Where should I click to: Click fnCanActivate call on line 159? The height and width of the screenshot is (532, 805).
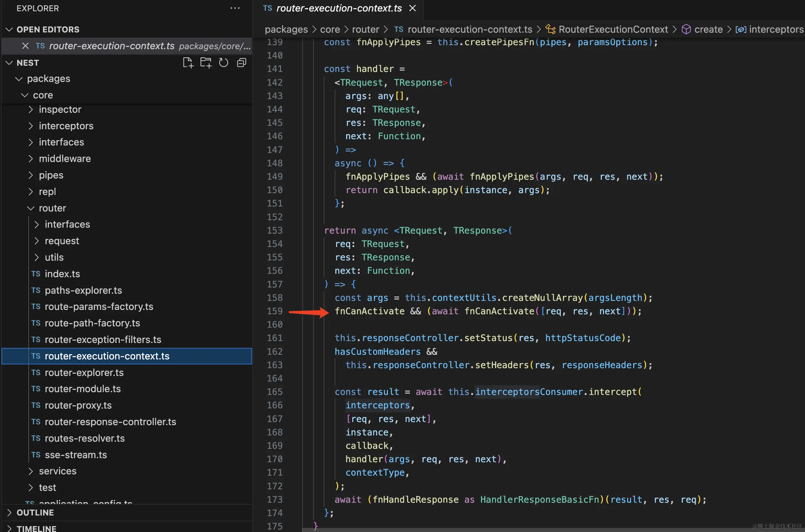499,311
